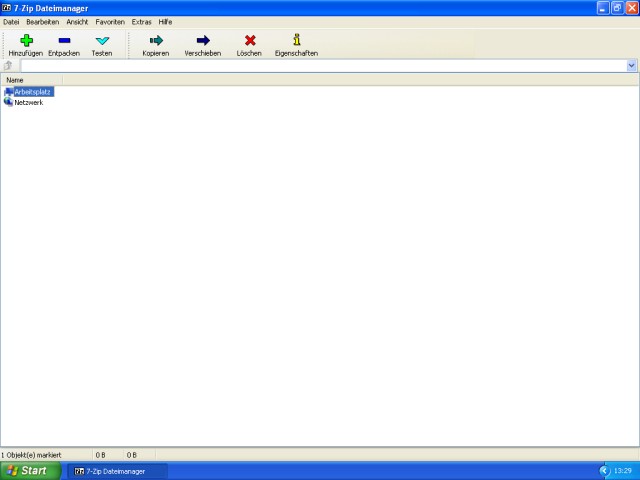Click the 13:29 taskbar clock
The width and height of the screenshot is (640, 480).
tap(622, 471)
